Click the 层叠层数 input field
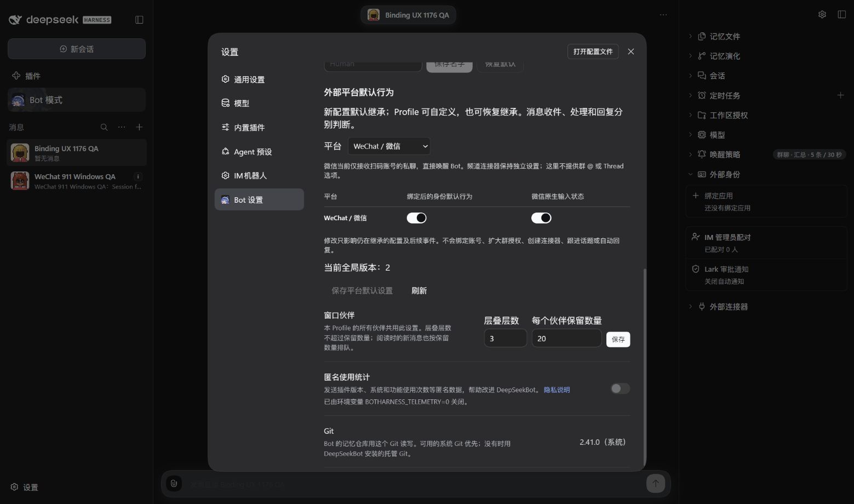Screen dimensions: 854x504 (x=506, y=339)
